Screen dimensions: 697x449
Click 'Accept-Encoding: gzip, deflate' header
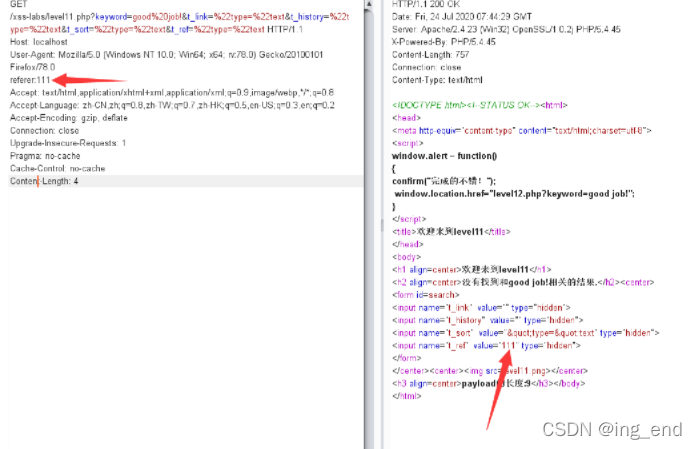pos(68,118)
